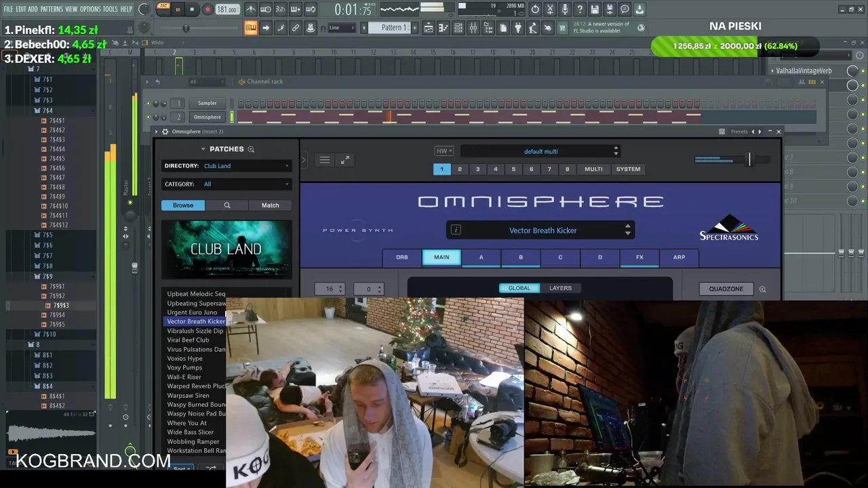Open Omnisphere plugin gear settings icon
Image resolution: width=868 pixels, height=488 pixels.
point(165,131)
